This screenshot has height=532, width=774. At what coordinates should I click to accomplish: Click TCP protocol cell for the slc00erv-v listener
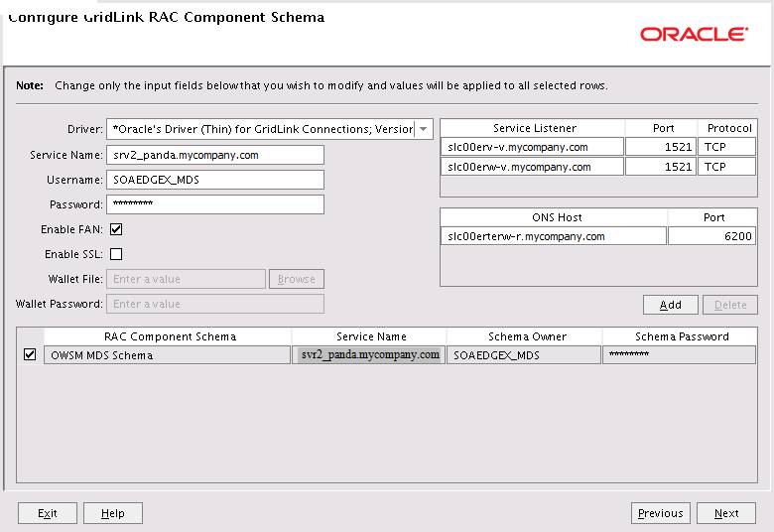point(726,147)
